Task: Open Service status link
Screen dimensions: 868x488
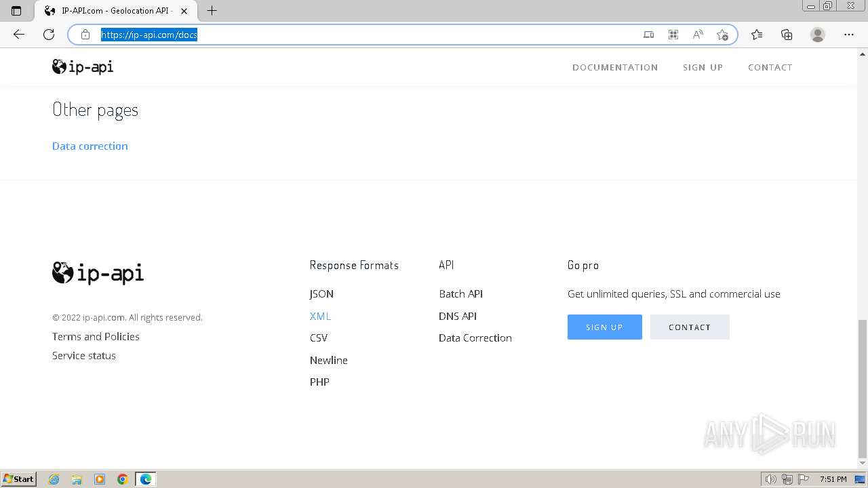Action: (x=84, y=355)
